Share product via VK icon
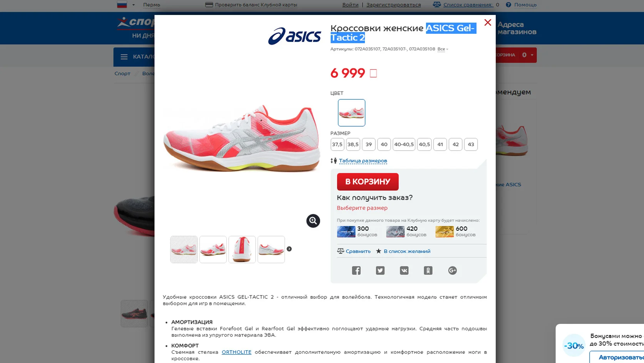The image size is (644, 363). tap(404, 271)
